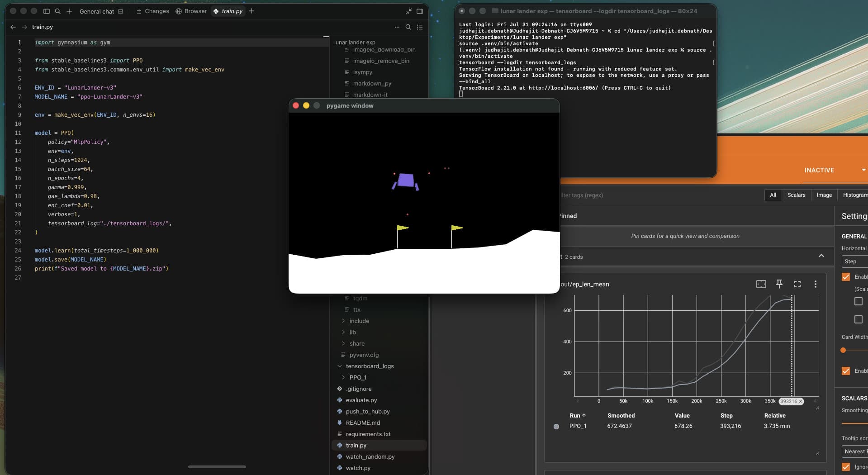
Task: Go forward with the right arrow in editor
Action: point(24,27)
